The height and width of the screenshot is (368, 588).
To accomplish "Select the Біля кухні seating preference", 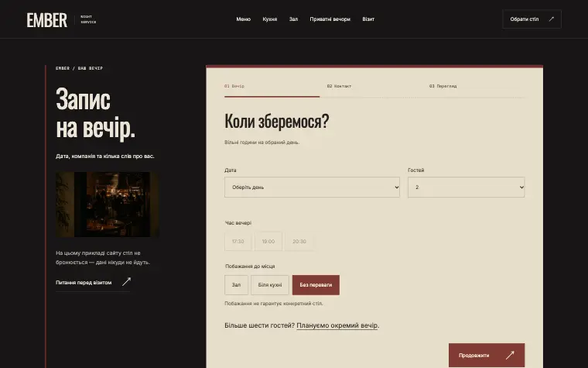I will pos(270,285).
